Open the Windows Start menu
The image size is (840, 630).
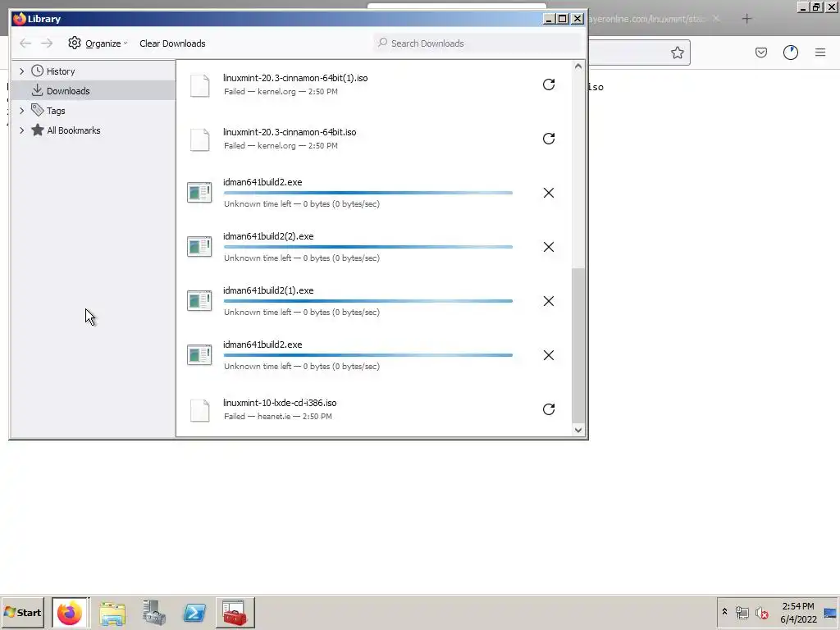(x=22, y=613)
